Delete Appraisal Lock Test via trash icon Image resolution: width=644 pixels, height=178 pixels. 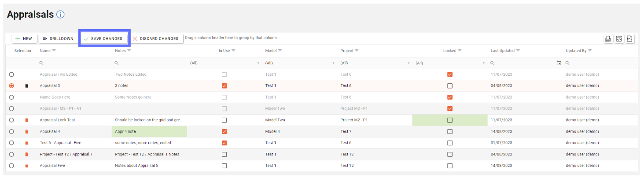[26, 120]
